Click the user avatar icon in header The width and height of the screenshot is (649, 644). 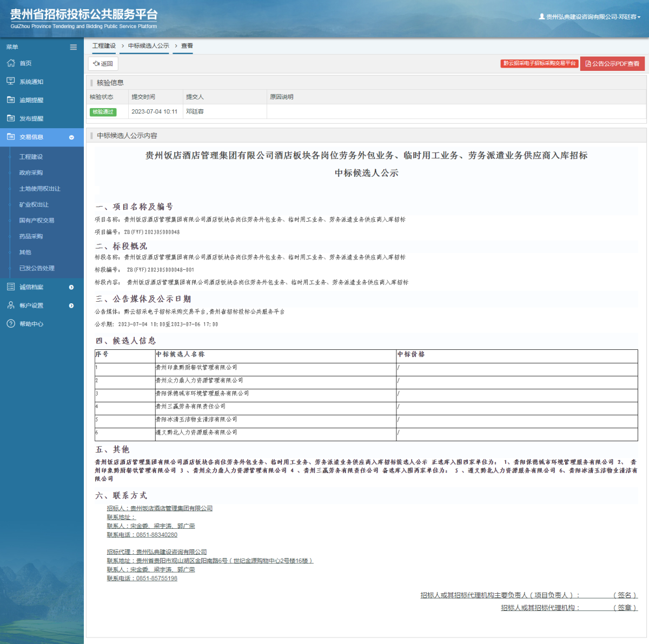coord(542,17)
